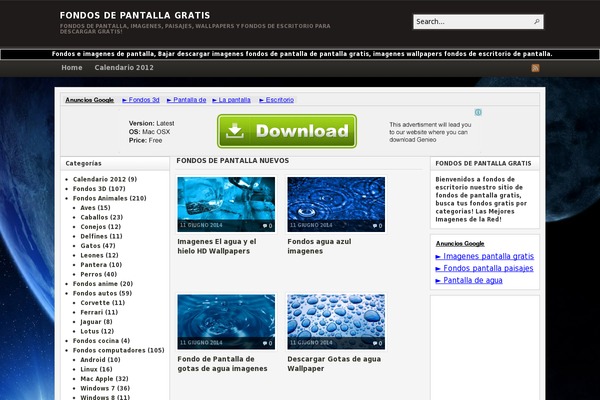Open Pantalla de agua sidebar ad link

coord(469,280)
